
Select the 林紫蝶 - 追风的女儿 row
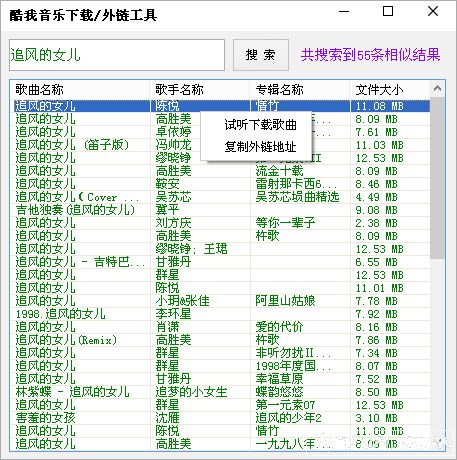coord(220,392)
